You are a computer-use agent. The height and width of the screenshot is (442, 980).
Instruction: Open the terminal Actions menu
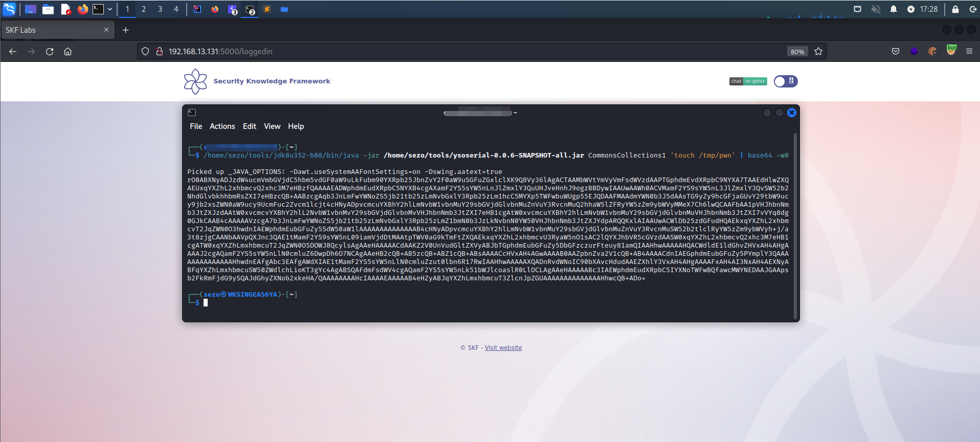point(222,126)
